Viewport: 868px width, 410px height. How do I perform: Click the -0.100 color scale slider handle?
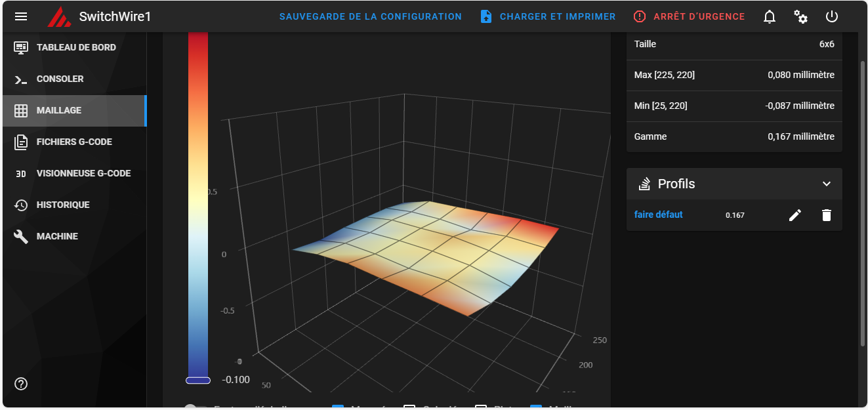(198, 380)
